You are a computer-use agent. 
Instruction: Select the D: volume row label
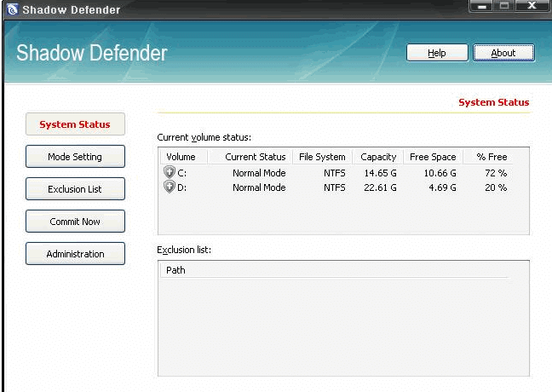coord(182,187)
